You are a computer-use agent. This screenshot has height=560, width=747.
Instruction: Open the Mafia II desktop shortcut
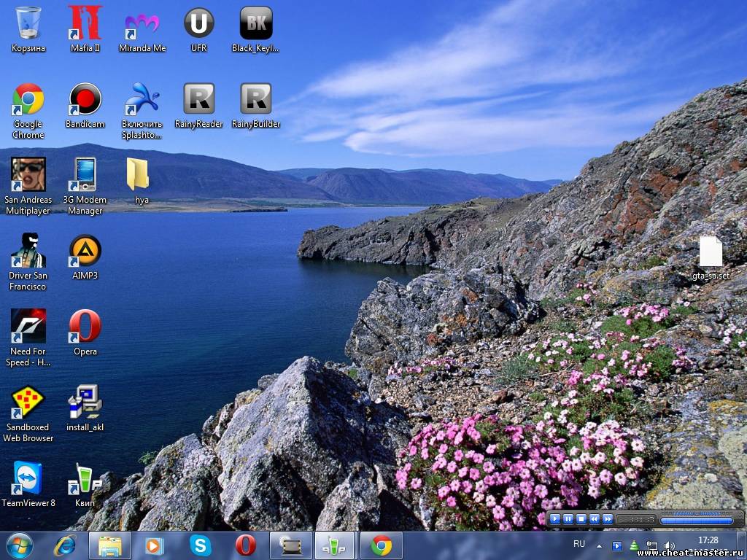tap(85, 24)
